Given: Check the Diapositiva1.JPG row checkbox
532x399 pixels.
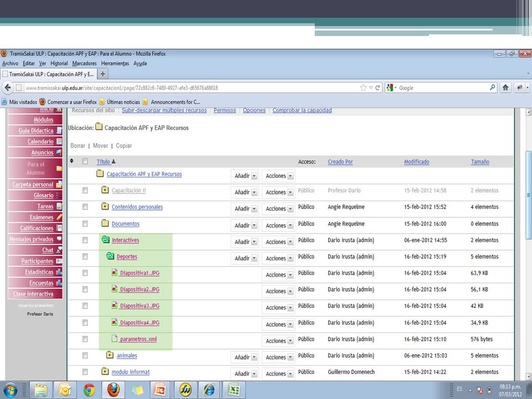Looking at the screenshot, I should coord(85,273).
